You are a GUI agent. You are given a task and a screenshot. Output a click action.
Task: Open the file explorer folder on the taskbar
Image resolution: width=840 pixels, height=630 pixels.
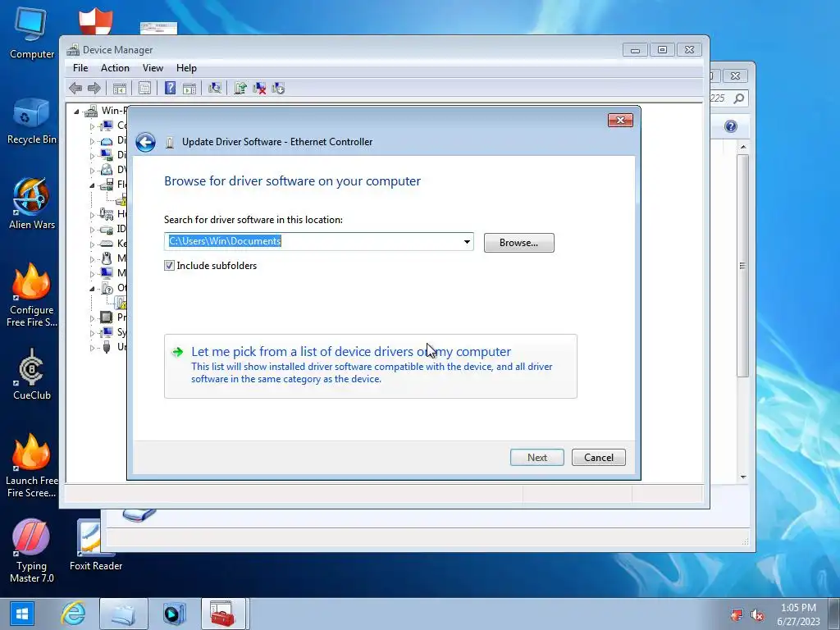tap(123, 614)
